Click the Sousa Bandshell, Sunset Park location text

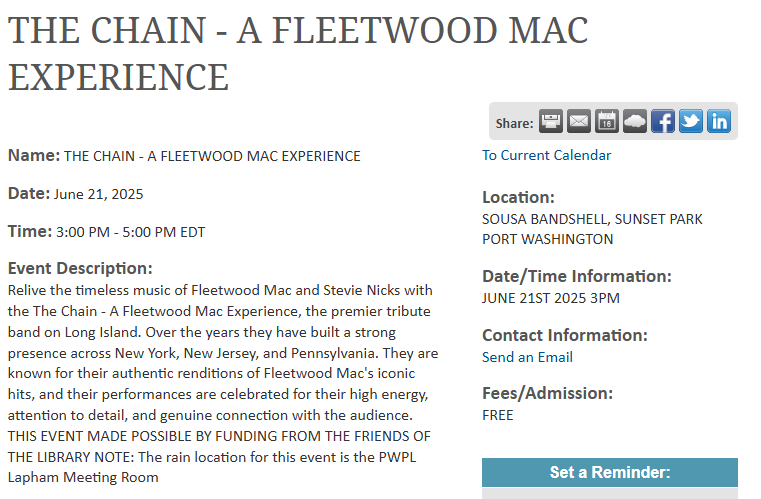coord(592,219)
